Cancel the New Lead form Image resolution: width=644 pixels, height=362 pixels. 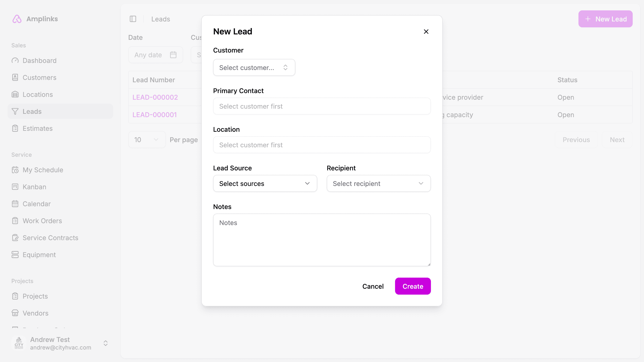tap(373, 286)
